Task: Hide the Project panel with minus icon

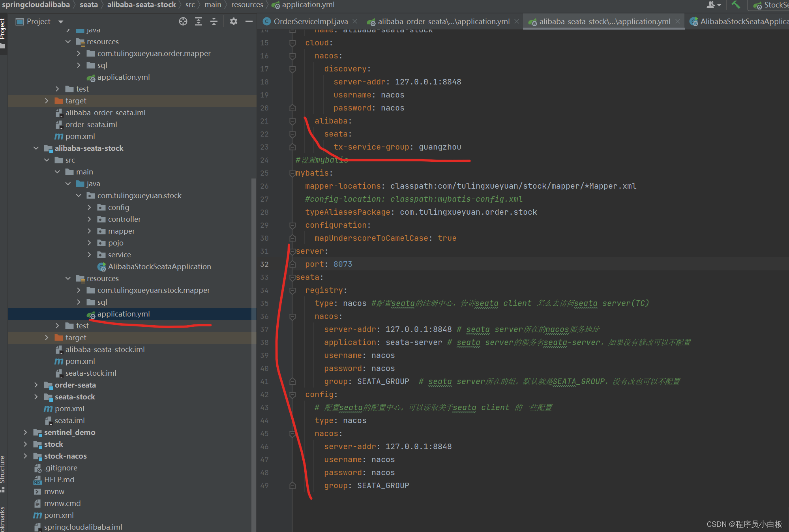Action: 249,21
